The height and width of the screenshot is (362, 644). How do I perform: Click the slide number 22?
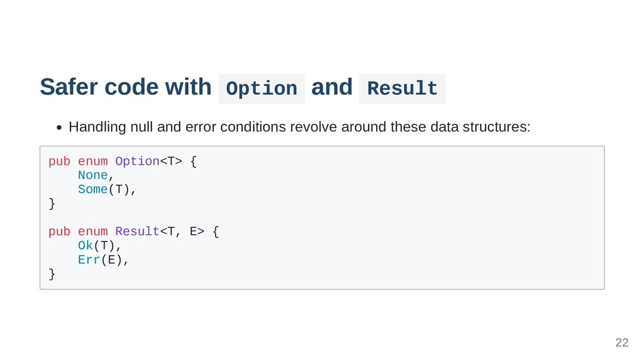[x=622, y=343]
